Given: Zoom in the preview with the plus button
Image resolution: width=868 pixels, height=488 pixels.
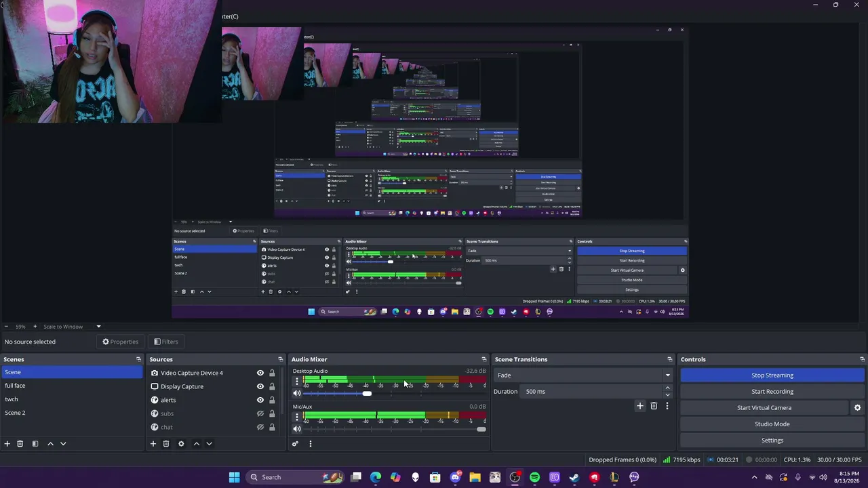Looking at the screenshot, I should (36, 327).
